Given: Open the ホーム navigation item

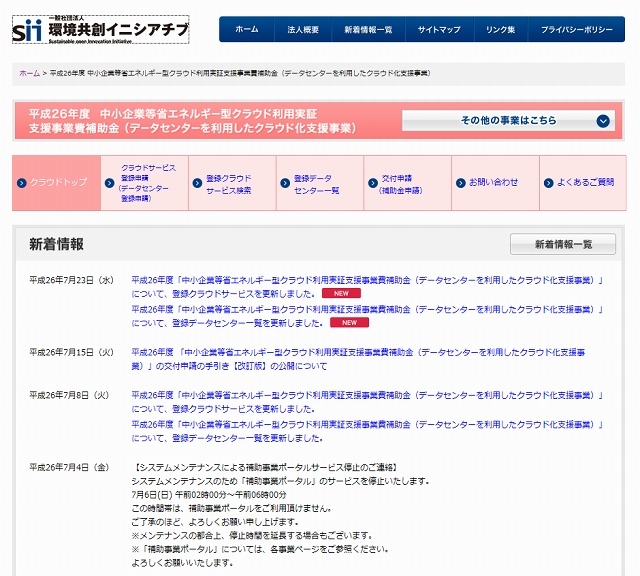Looking at the screenshot, I should (x=247, y=29).
